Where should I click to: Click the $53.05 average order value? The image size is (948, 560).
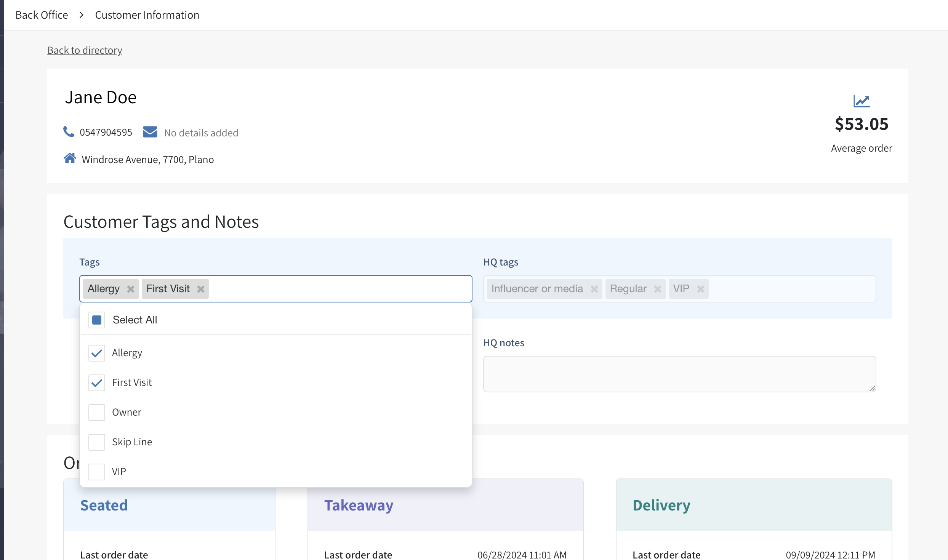862,124
